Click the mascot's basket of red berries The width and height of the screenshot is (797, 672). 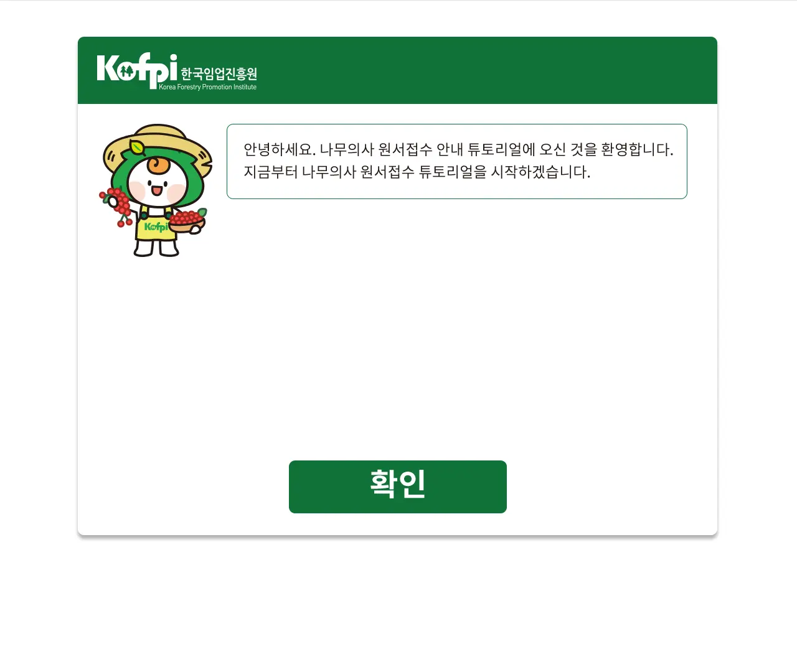coord(187,222)
